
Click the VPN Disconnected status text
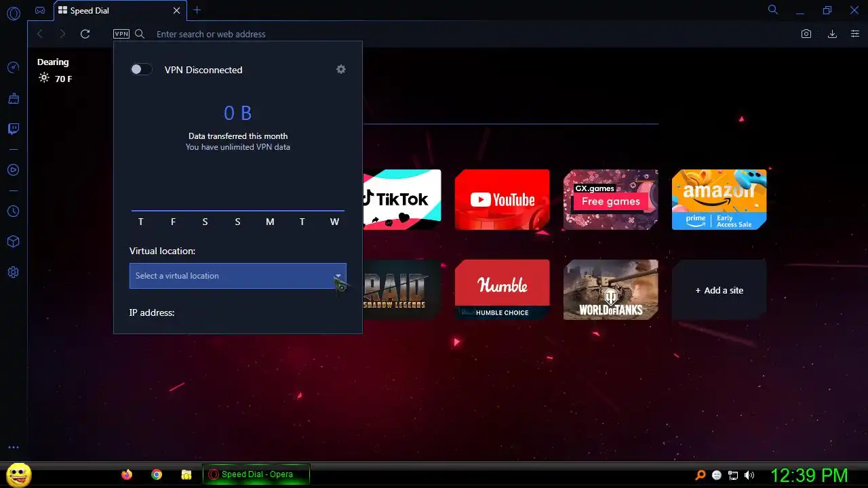203,70
